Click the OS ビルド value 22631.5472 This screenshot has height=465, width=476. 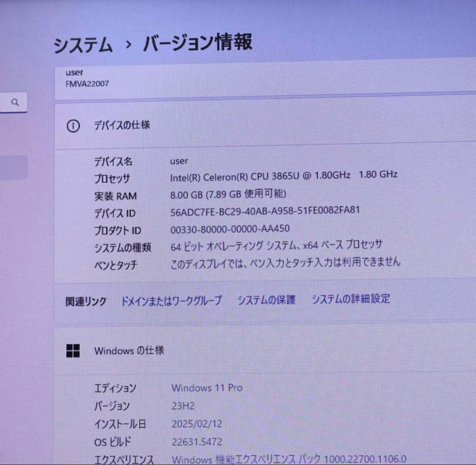click(197, 442)
